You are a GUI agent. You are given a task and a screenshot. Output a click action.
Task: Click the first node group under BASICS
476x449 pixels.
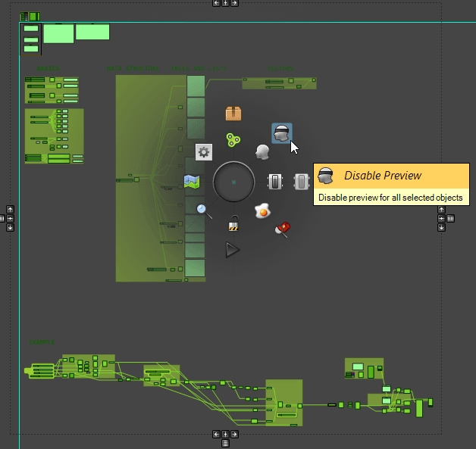[x=52, y=90]
